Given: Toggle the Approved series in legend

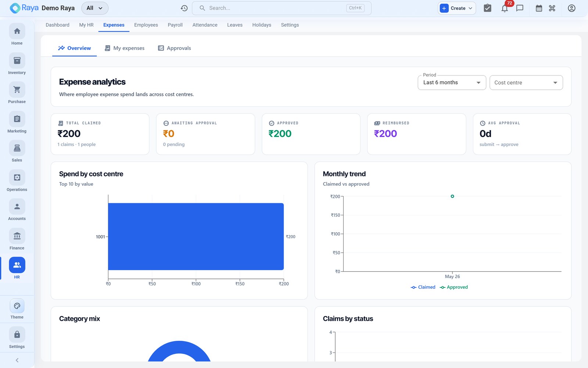Looking at the screenshot, I should pos(453,287).
